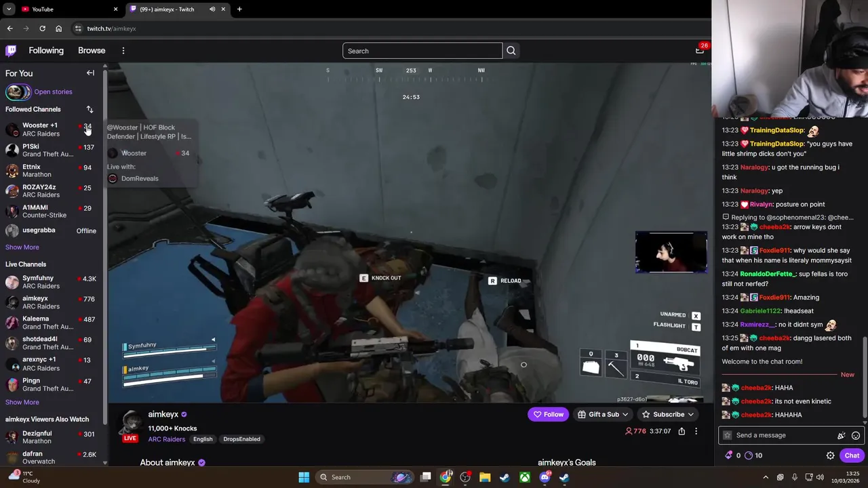The image size is (868, 488).
Task: Open File Explorer from the taskbar
Action: tap(485, 477)
